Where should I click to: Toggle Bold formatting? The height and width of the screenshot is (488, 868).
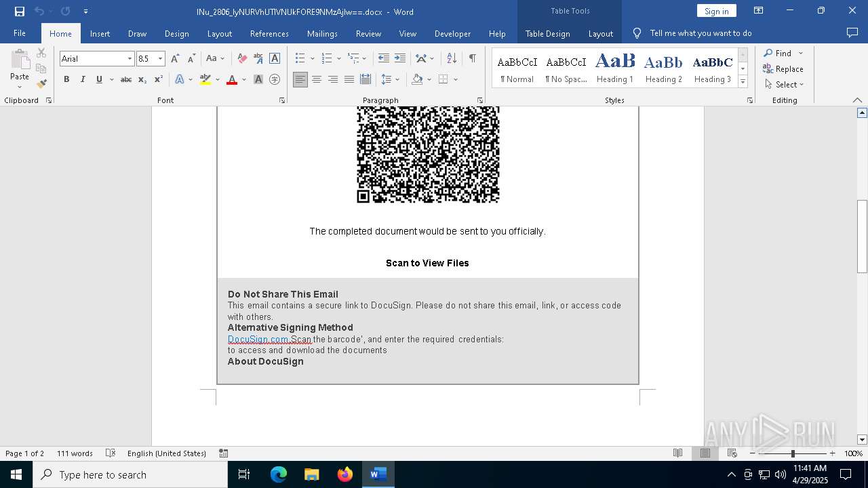click(x=66, y=80)
